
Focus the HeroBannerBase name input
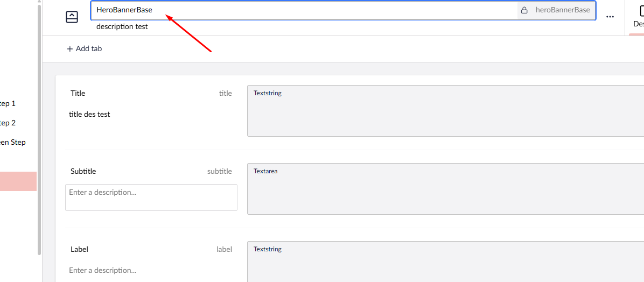tap(302, 10)
